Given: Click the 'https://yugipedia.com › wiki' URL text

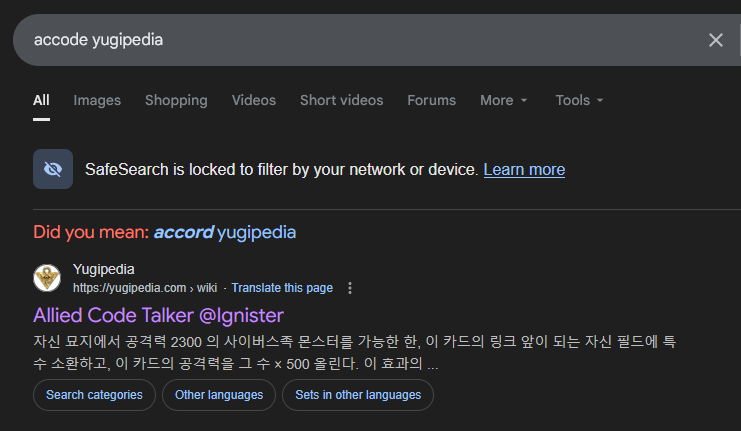Looking at the screenshot, I should (x=145, y=288).
